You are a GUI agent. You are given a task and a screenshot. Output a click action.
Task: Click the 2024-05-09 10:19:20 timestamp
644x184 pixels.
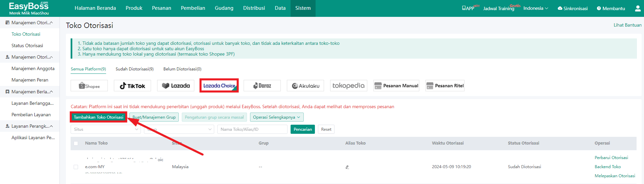[451, 167]
